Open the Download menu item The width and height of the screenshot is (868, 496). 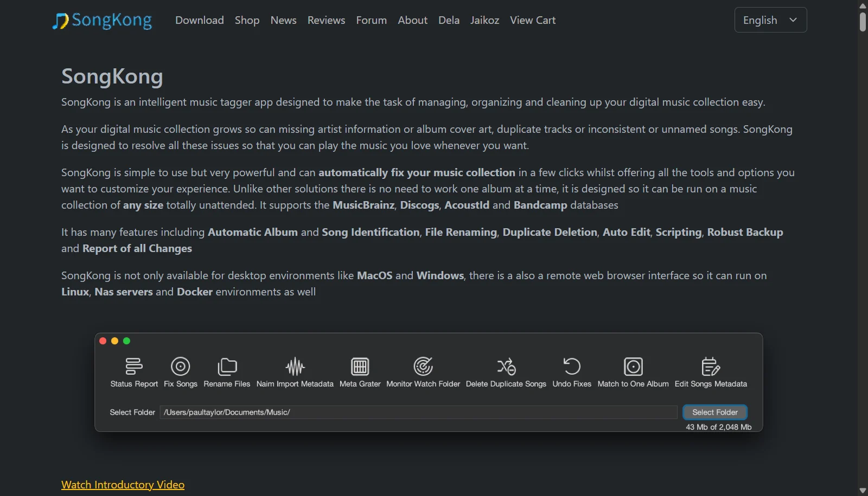pos(200,20)
